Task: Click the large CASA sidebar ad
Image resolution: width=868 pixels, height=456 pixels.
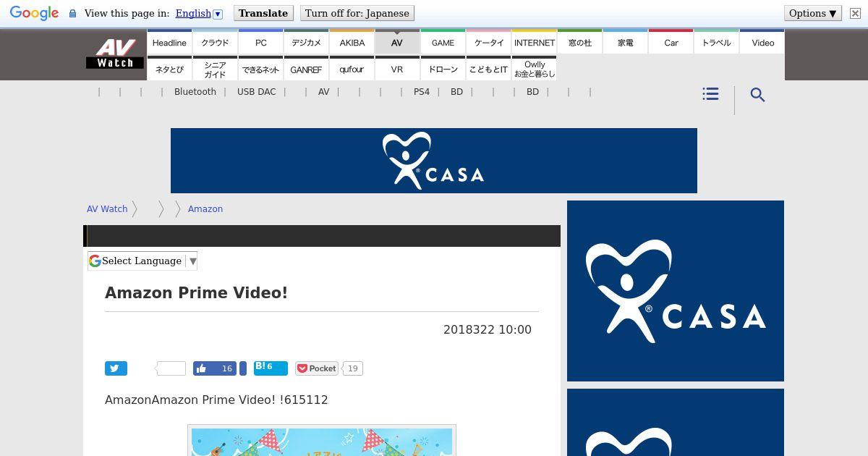Action: (x=676, y=291)
